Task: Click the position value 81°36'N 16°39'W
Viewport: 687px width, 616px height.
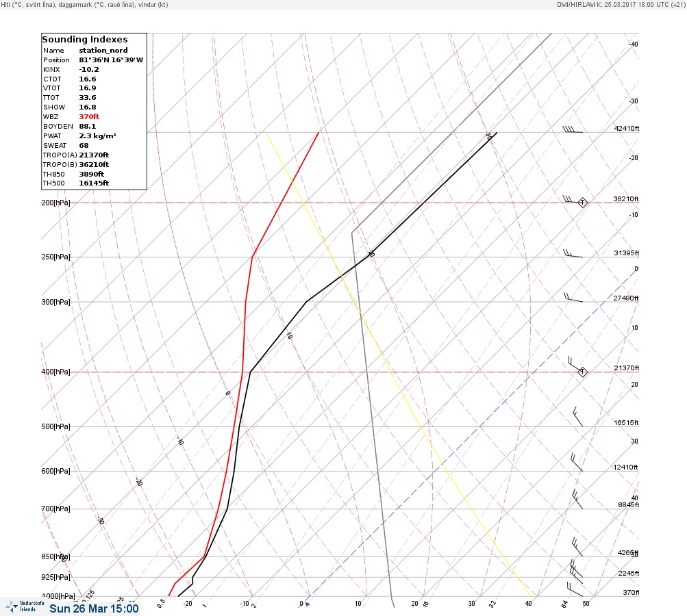Action: (x=111, y=60)
